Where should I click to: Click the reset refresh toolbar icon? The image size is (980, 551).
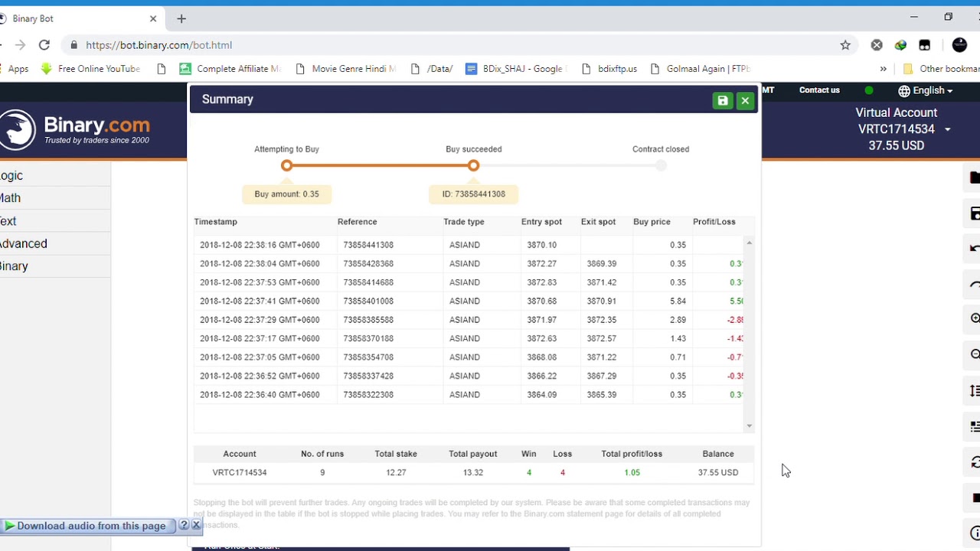pos(975,462)
